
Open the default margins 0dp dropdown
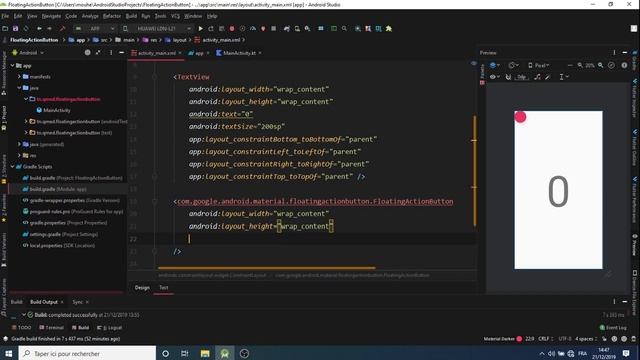[522, 77]
